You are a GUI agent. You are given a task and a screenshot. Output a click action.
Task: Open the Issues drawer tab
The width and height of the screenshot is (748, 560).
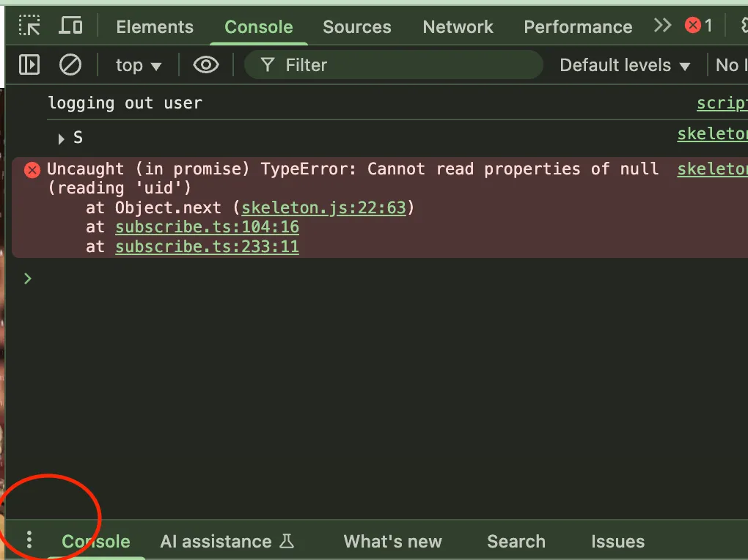tap(617, 542)
